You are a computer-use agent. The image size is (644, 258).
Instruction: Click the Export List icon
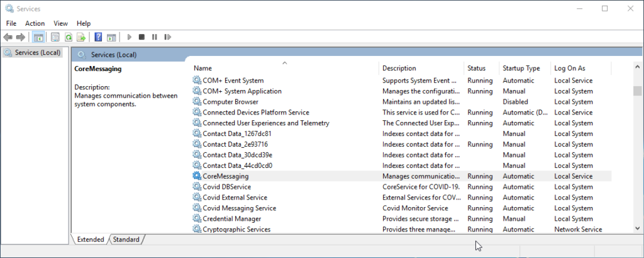pos(80,37)
